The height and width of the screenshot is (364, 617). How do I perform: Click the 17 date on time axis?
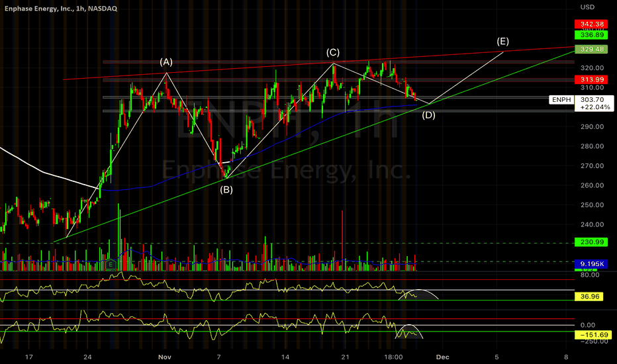[x=28, y=357]
